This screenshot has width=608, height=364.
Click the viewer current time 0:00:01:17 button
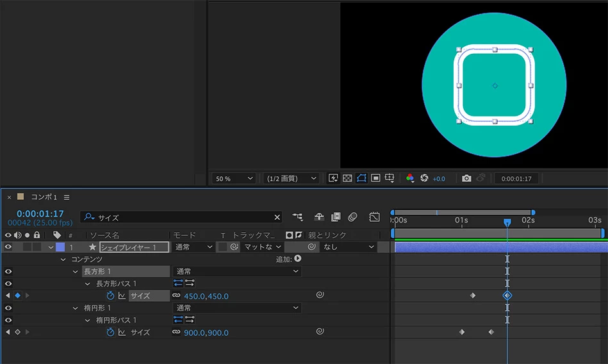516,179
